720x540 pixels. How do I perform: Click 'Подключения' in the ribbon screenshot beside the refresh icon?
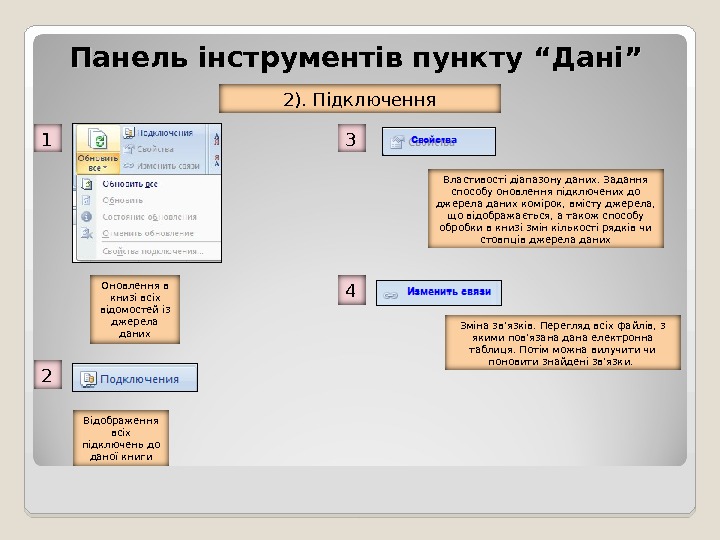click(158, 133)
